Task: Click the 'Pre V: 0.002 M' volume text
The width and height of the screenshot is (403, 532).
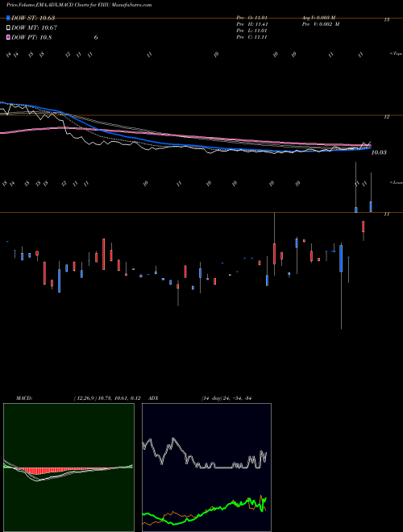Action: click(322, 24)
